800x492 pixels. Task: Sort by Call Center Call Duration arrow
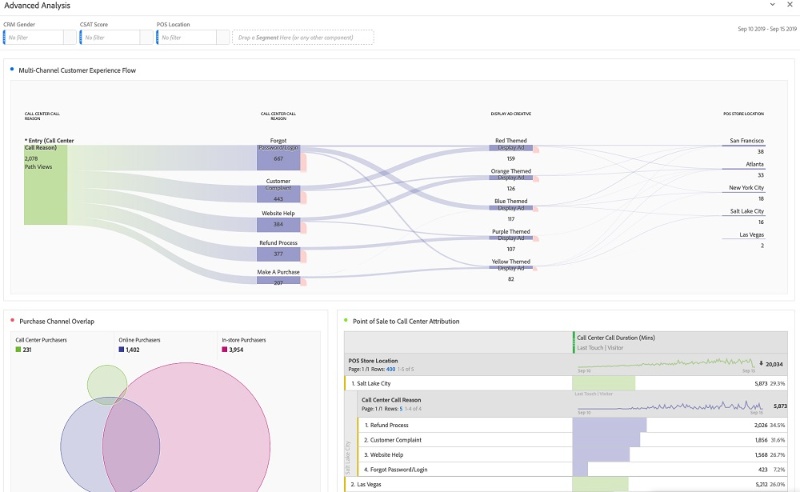[x=761, y=364]
